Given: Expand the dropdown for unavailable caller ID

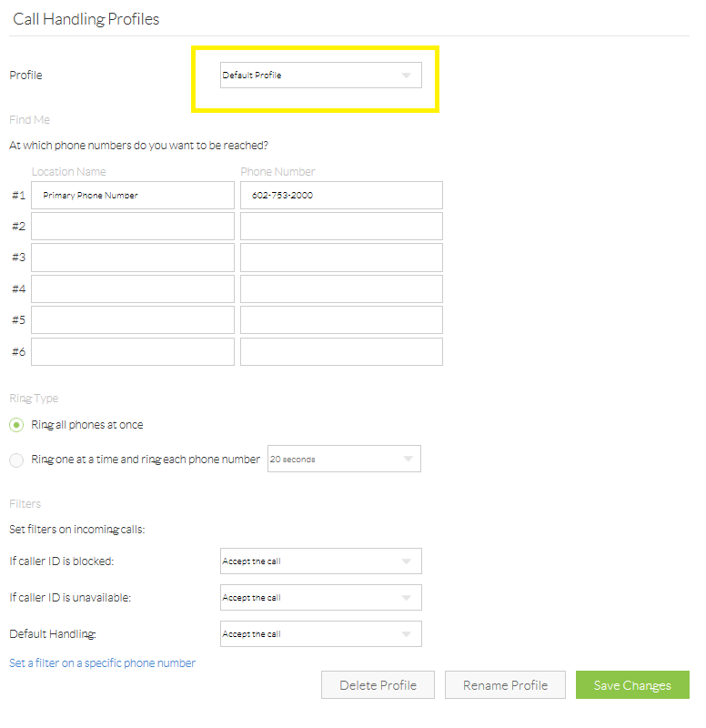Looking at the screenshot, I should [320, 597].
